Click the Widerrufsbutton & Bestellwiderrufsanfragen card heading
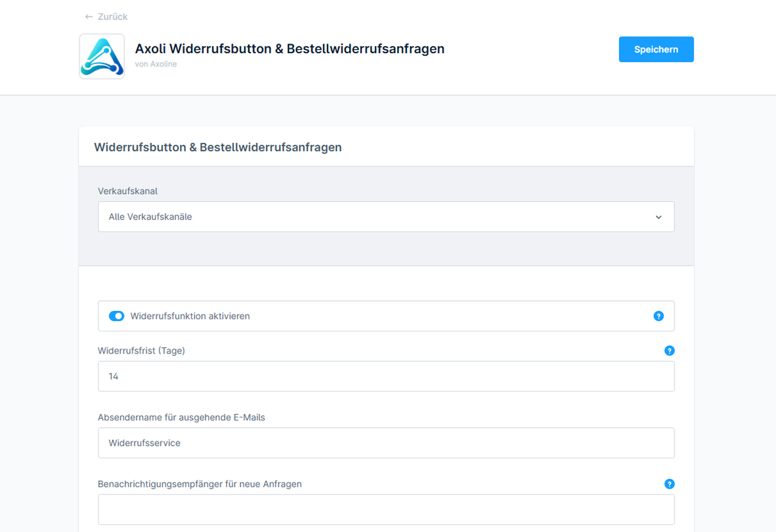The height and width of the screenshot is (532, 776). [218, 147]
